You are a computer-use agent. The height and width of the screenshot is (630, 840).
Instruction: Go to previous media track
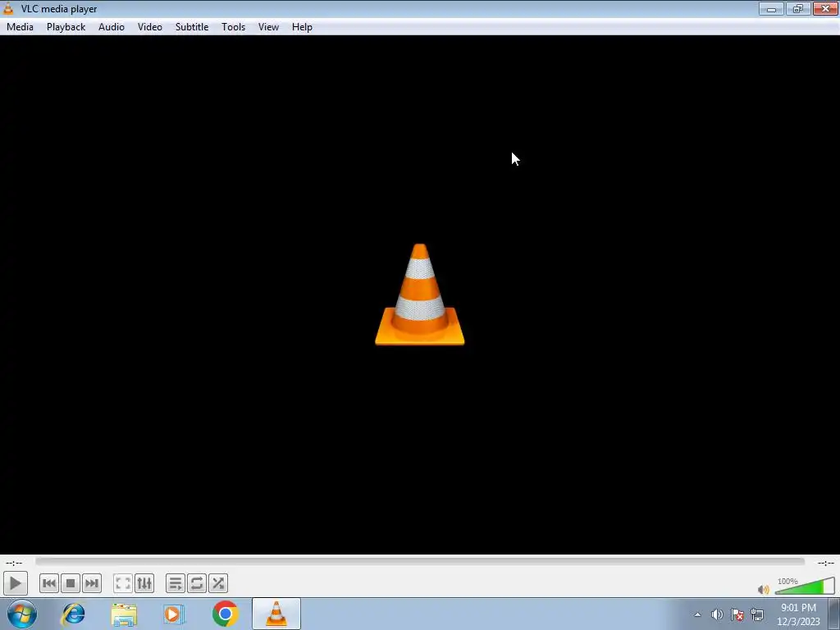48,583
